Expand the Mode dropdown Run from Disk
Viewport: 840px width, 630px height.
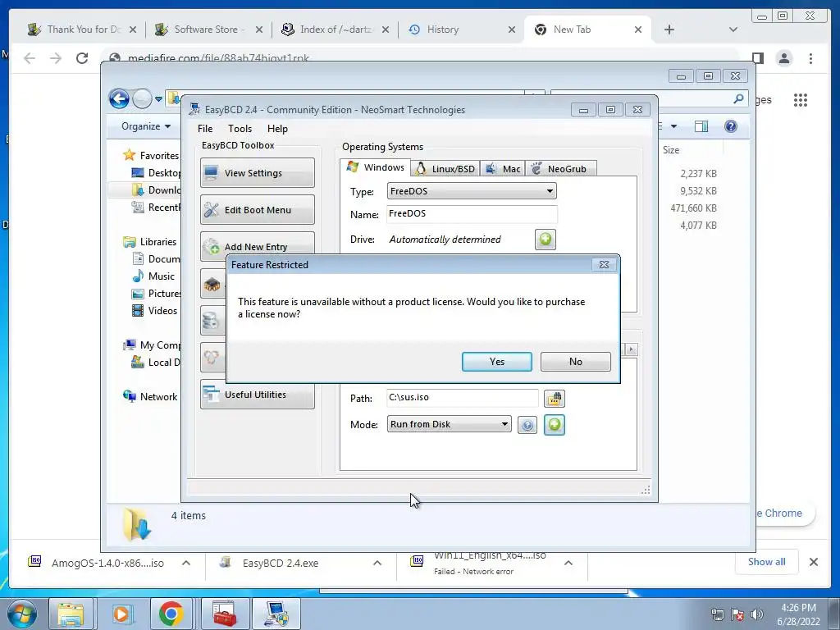tap(449, 424)
